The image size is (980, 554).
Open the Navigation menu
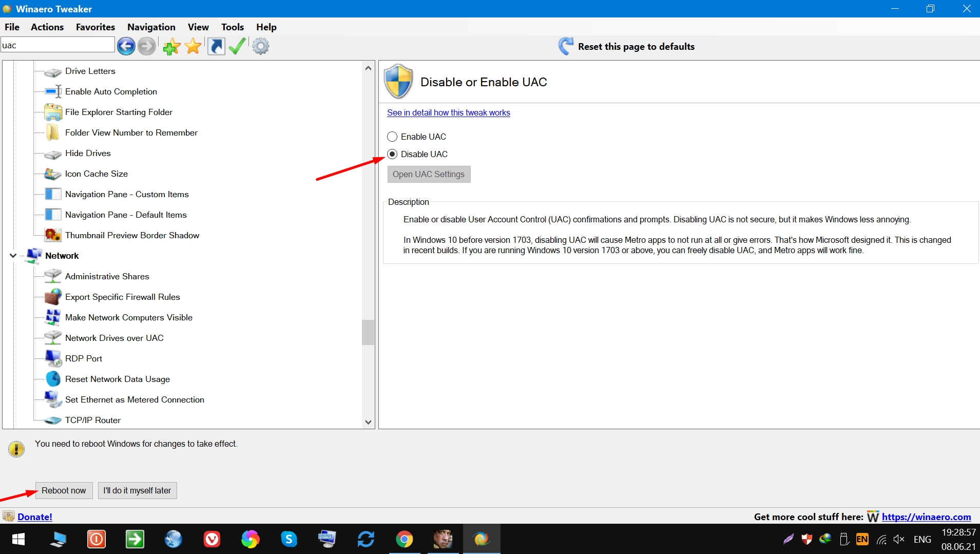coord(151,27)
